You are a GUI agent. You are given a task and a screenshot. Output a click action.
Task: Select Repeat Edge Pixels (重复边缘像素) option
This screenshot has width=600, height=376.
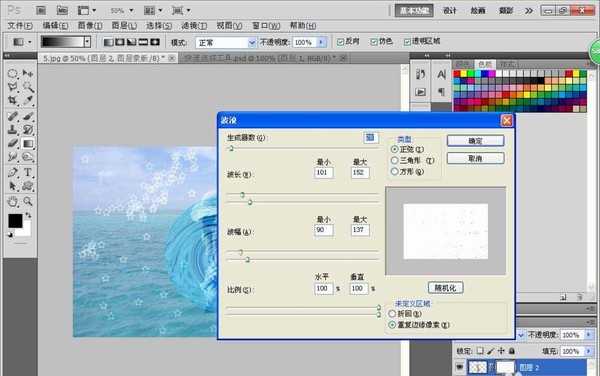pyautogui.click(x=392, y=325)
